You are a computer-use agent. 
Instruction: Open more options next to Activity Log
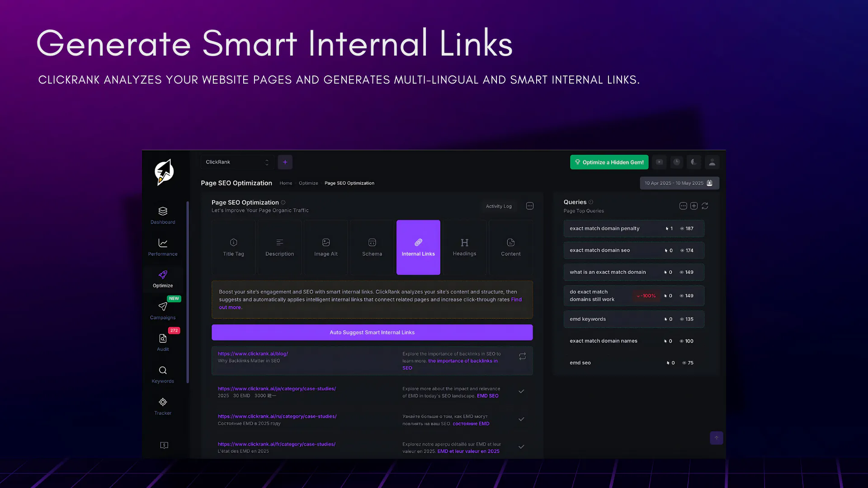point(530,206)
